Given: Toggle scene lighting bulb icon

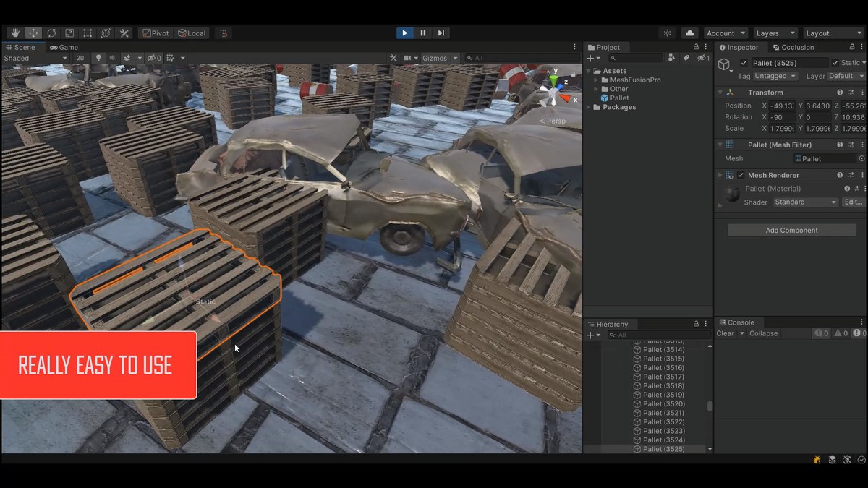Looking at the screenshot, I should pyautogui.click(x=98, y=58).
